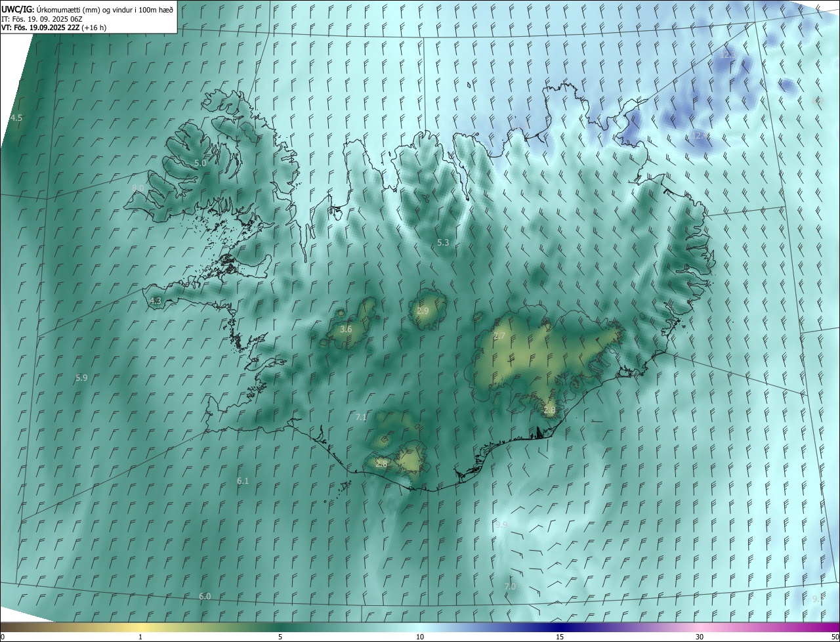This screenshot has height=642, width=840.
Task: Click the 6.0 value near the bottom edge
Action: [205, 597]
